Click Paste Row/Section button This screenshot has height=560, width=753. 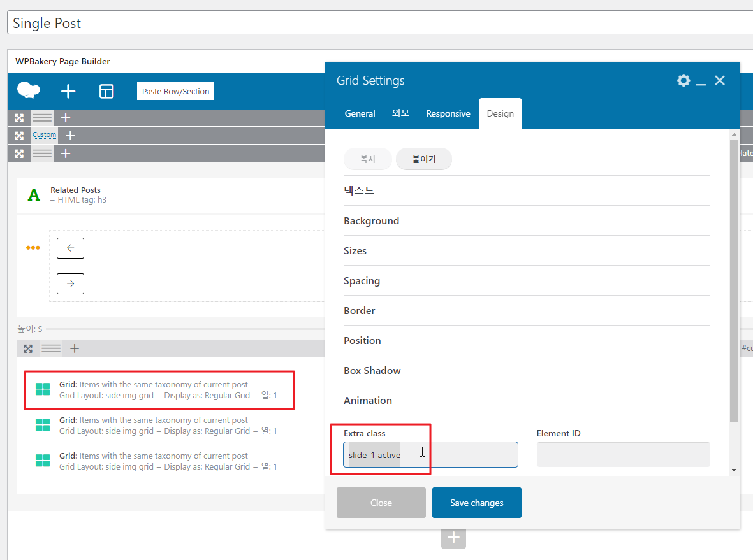[176, 91]
